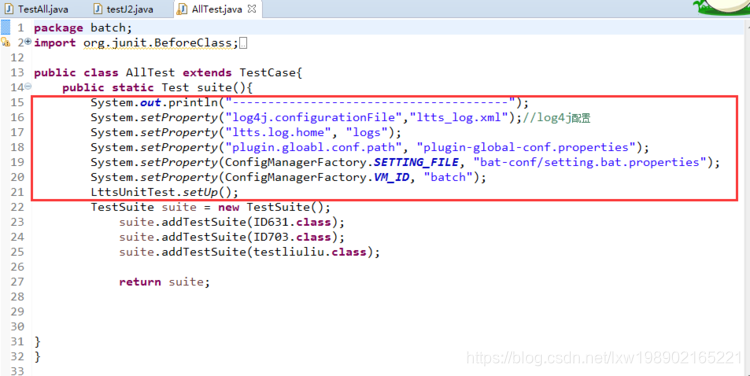Image resolution: width=750 pixels, height=376 pixels.
Task: Click the constant VM_ID on line 20
Action: click(391, 177)
